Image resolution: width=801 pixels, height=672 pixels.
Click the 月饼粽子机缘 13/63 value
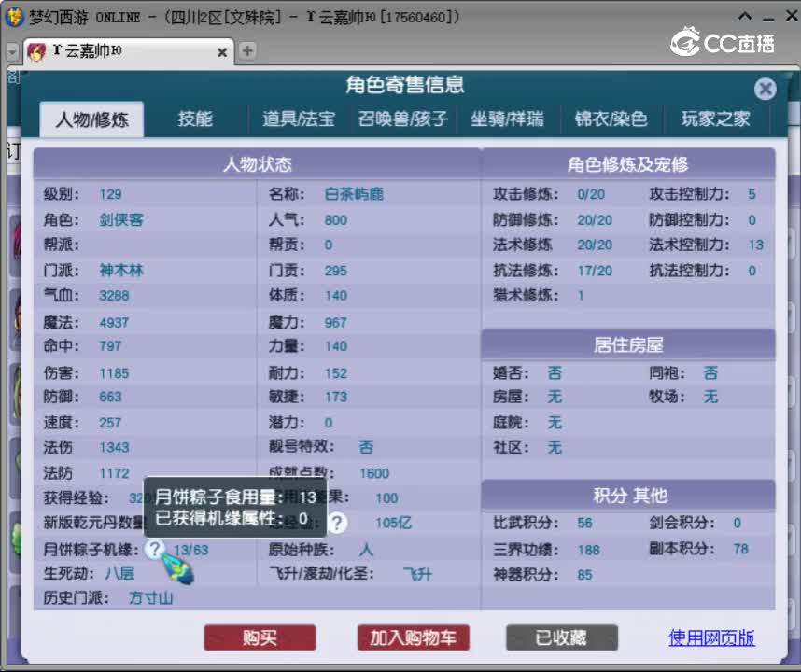[191, 550]
